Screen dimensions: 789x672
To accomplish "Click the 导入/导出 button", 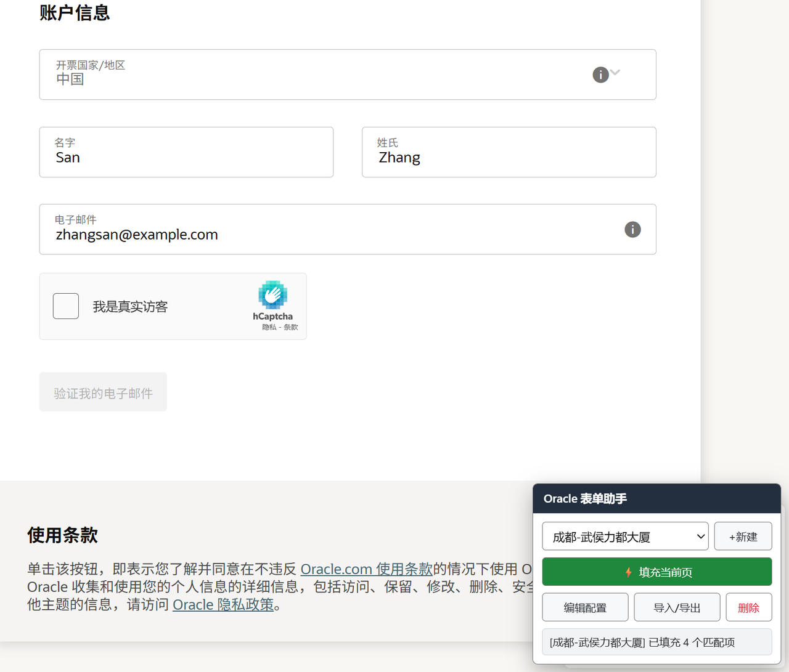I will (677, 607).
